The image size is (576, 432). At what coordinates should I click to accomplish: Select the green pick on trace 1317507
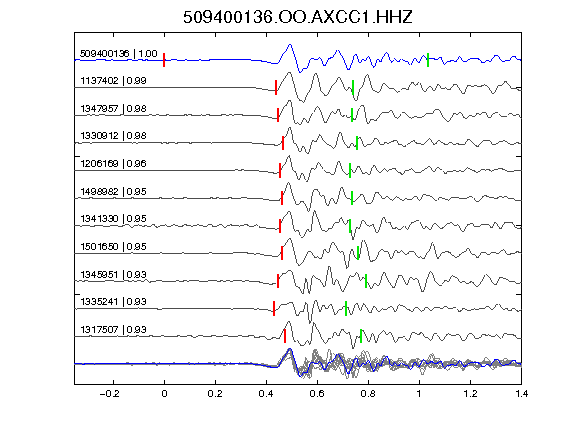[x=361, y=336]
